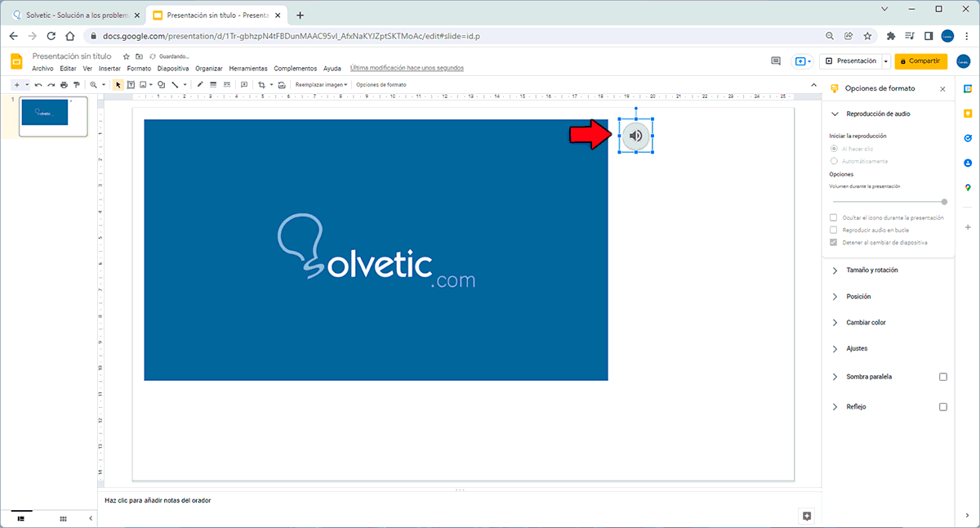Move presentation using the folder icon

tap(139, 56)
